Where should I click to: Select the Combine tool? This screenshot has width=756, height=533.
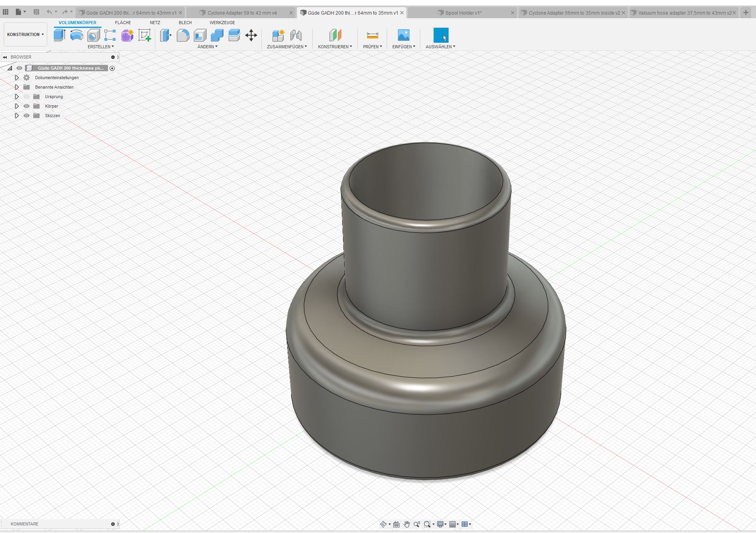(217, 35)
